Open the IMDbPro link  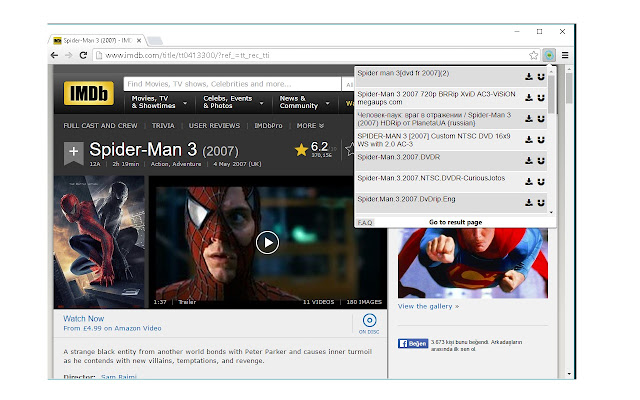[x=268, y=126]
